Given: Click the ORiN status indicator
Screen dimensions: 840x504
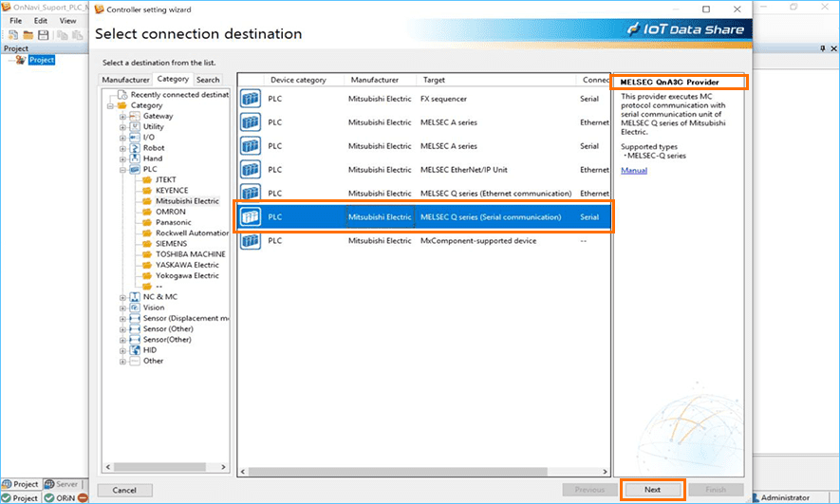Looking at the screenshot, I should click(60, 498).
